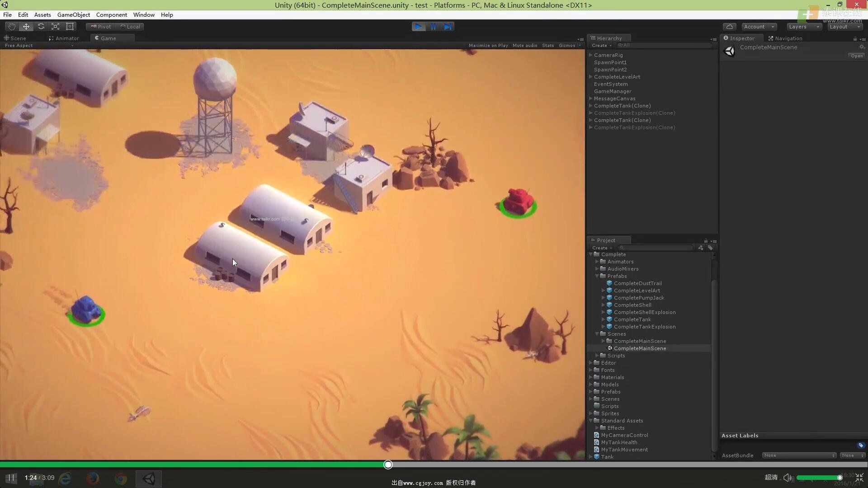Toggle Pivot handle position
Screen dimensions: 868x488
[100, 27]
